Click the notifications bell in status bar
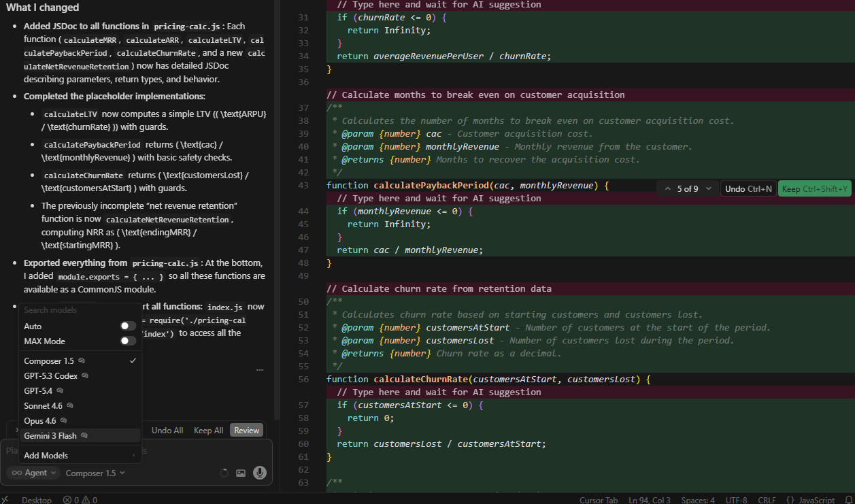Image resolution: width=855 pixels, height=504 pixels. pos(848,500)
